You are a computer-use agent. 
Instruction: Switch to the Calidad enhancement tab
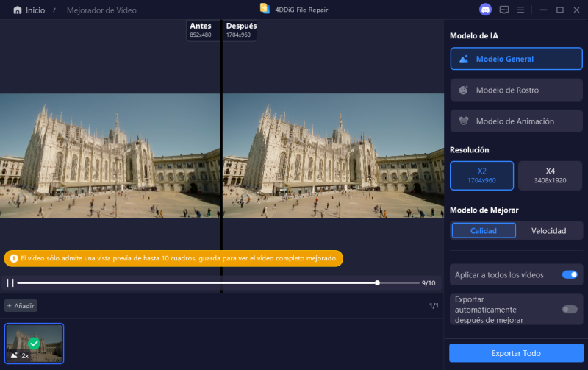pyautogui.click(x=484, y=230)
